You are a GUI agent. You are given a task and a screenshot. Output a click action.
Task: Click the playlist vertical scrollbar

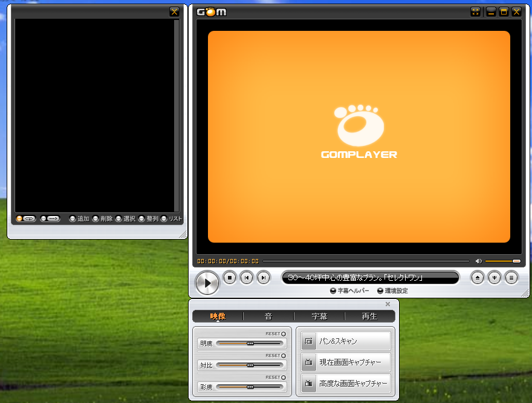(x=177, y=116)
